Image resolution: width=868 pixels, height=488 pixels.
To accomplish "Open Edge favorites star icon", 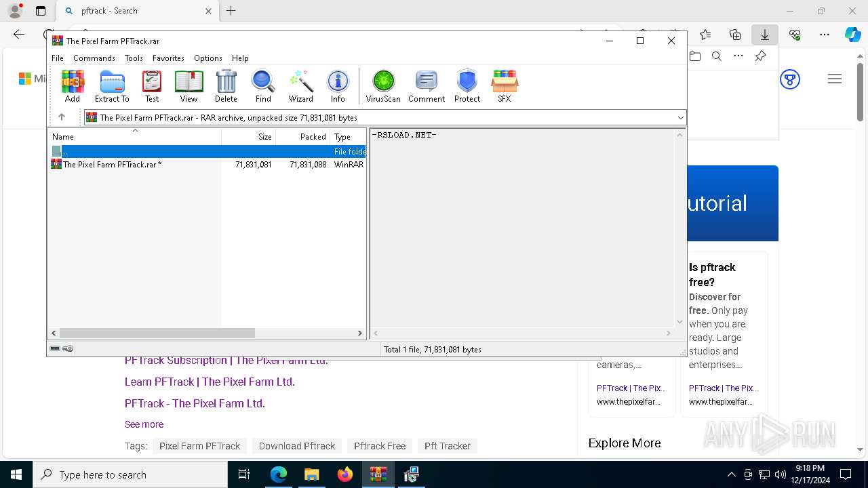I will point(705,35).
